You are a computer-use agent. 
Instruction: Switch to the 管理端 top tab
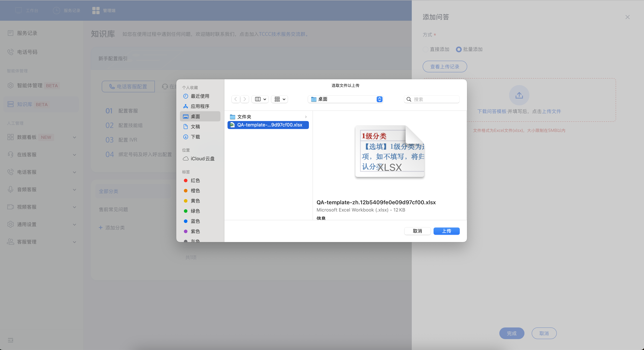[104, 11]
